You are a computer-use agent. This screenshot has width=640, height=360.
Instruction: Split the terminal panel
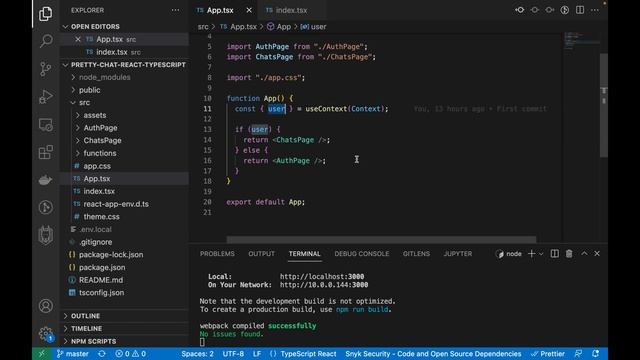(x=554, y=254)
